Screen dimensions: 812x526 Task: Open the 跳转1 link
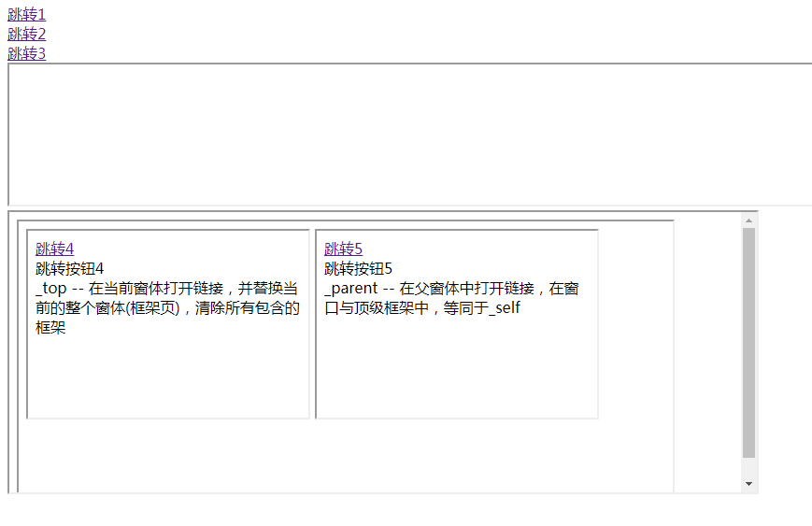26,15
